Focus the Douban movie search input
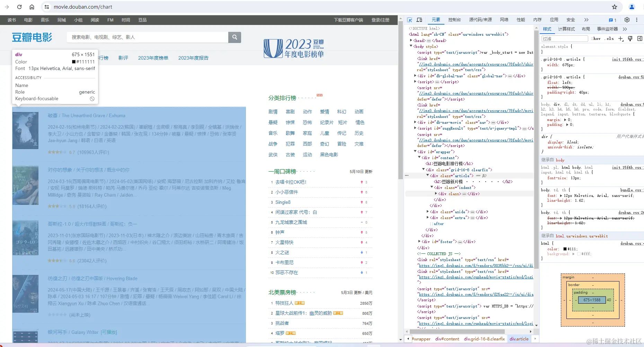The image size is (644, 347). click(148, 37)
